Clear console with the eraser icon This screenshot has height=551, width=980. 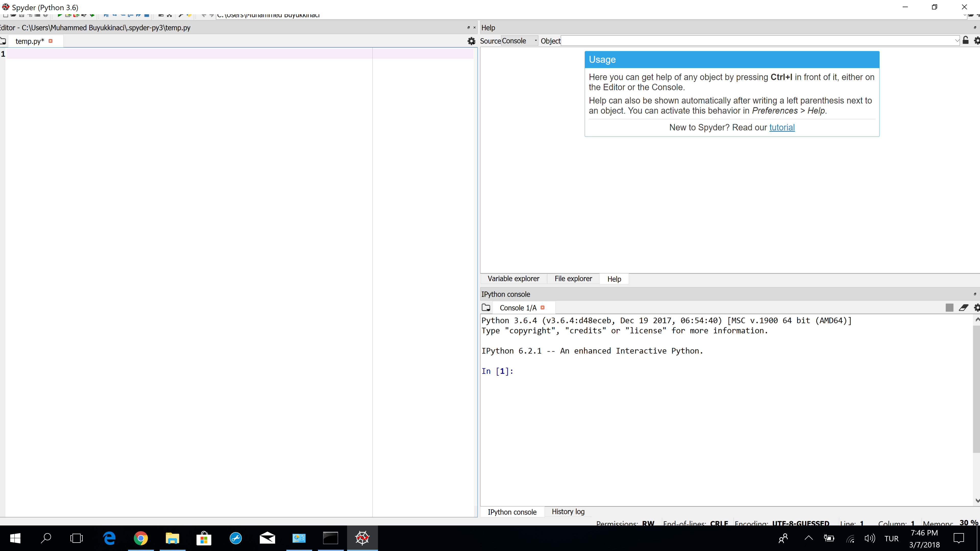tap(963, 308)
